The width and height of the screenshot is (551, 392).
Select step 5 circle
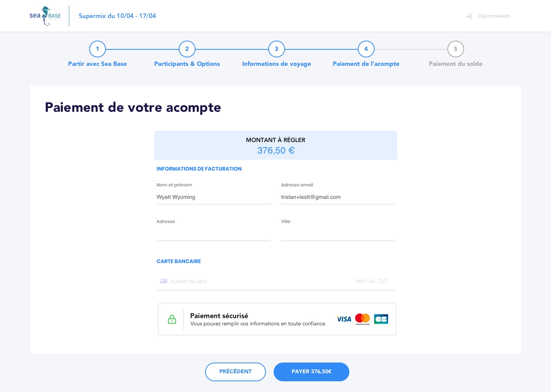[x=456, y=49]
